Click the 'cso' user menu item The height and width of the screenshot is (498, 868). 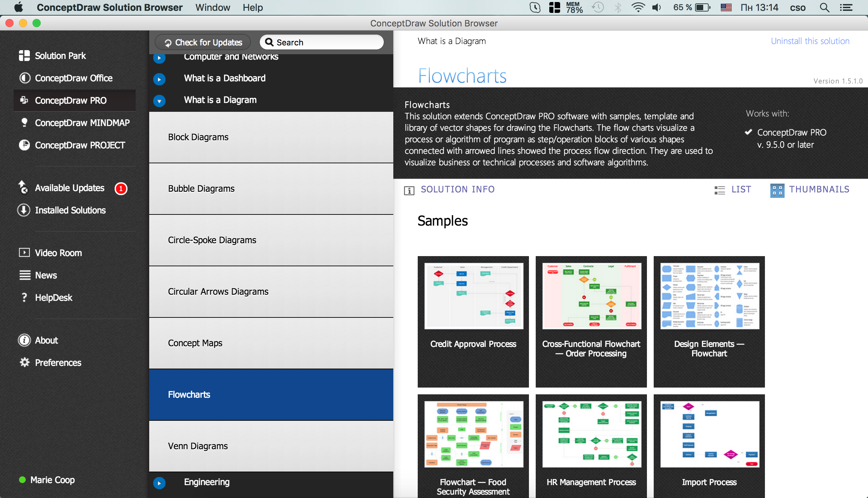coord(797,7)
